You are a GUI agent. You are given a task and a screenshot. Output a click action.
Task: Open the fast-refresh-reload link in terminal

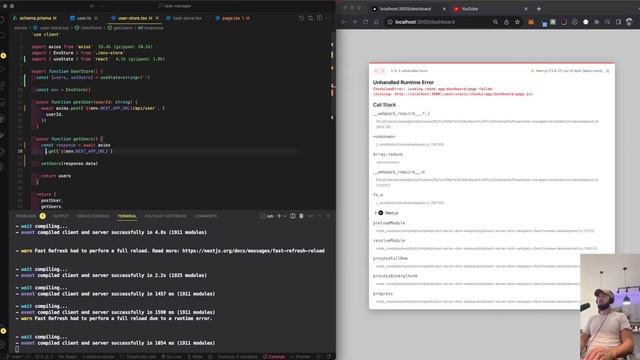253,251
